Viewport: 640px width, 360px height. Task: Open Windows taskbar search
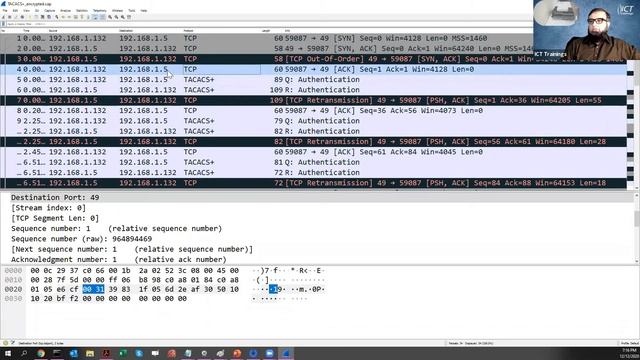[x=24, y=353]
